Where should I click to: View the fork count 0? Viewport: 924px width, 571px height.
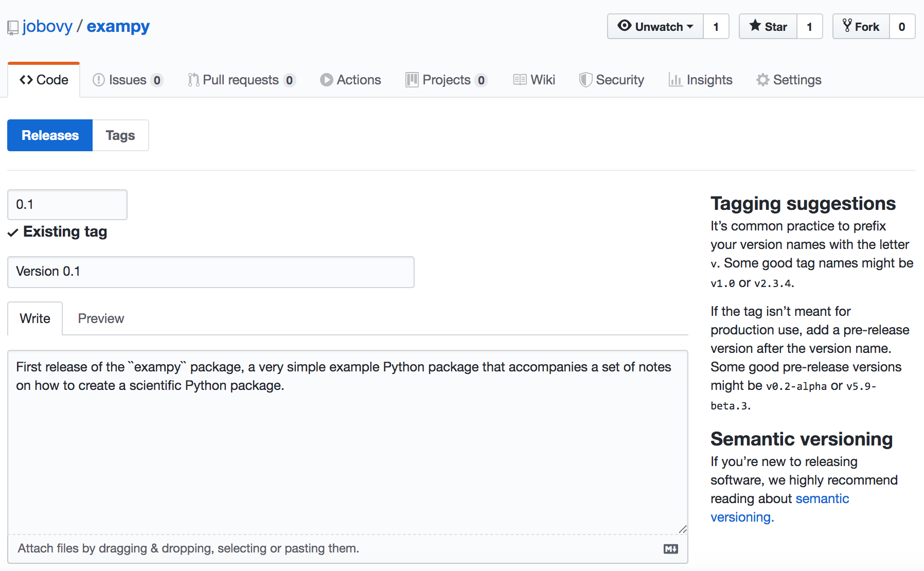tap(902, 26)
